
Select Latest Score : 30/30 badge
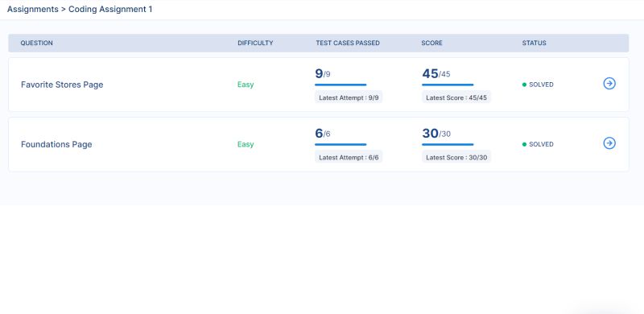[x=456, y=158]
